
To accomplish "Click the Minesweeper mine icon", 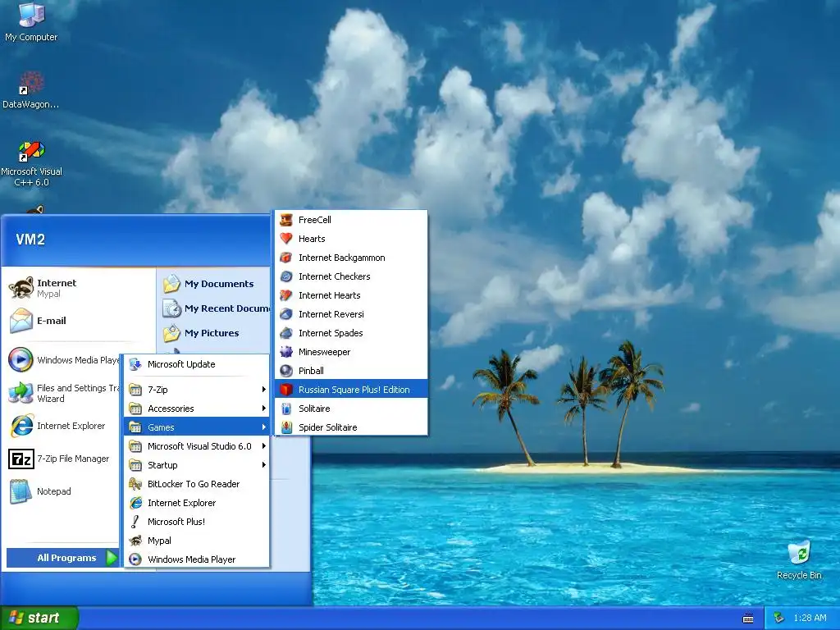I will [286, 352].
